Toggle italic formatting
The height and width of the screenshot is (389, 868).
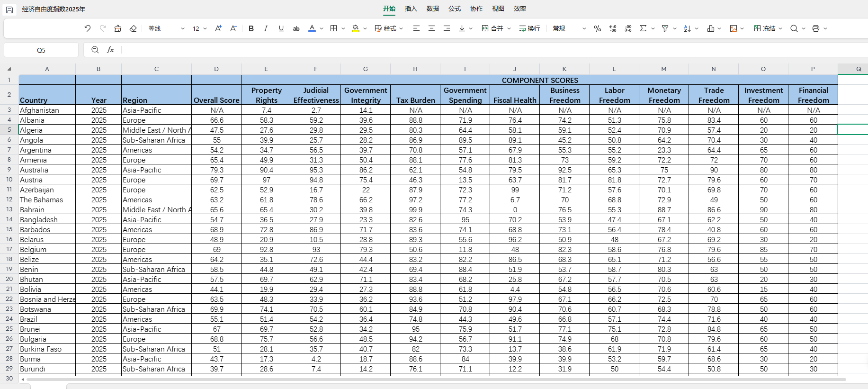tap(266, 28)
